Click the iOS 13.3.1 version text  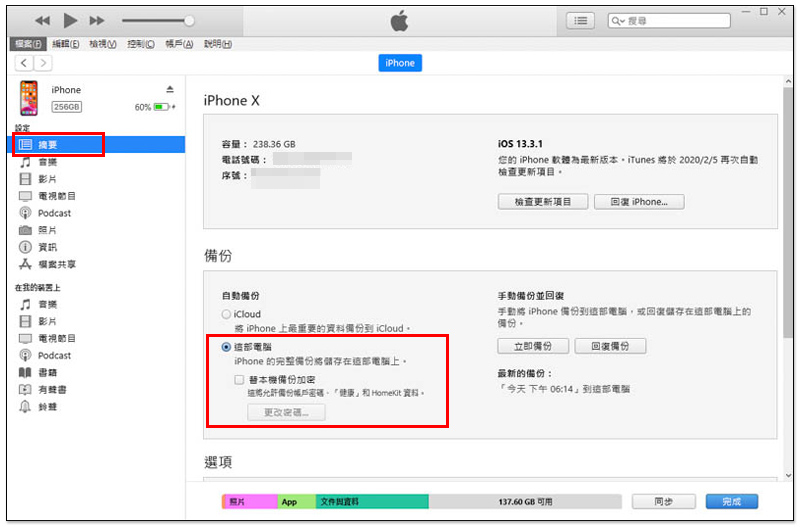[520, 144]
